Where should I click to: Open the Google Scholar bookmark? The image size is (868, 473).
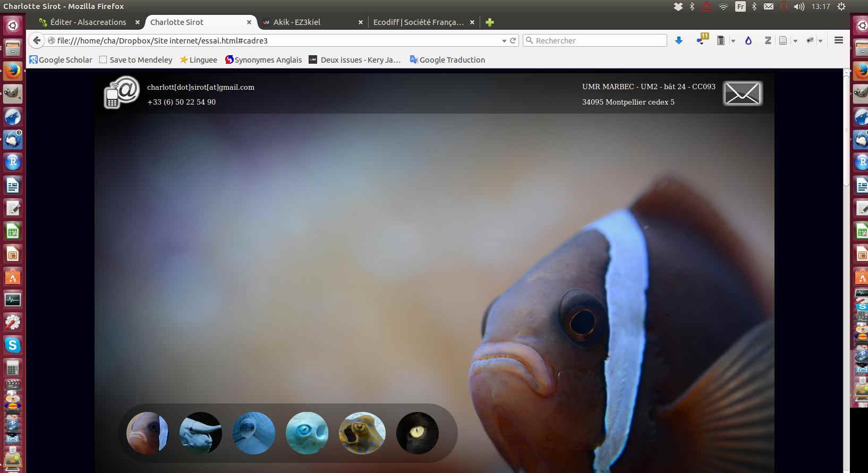click(61, 60)
